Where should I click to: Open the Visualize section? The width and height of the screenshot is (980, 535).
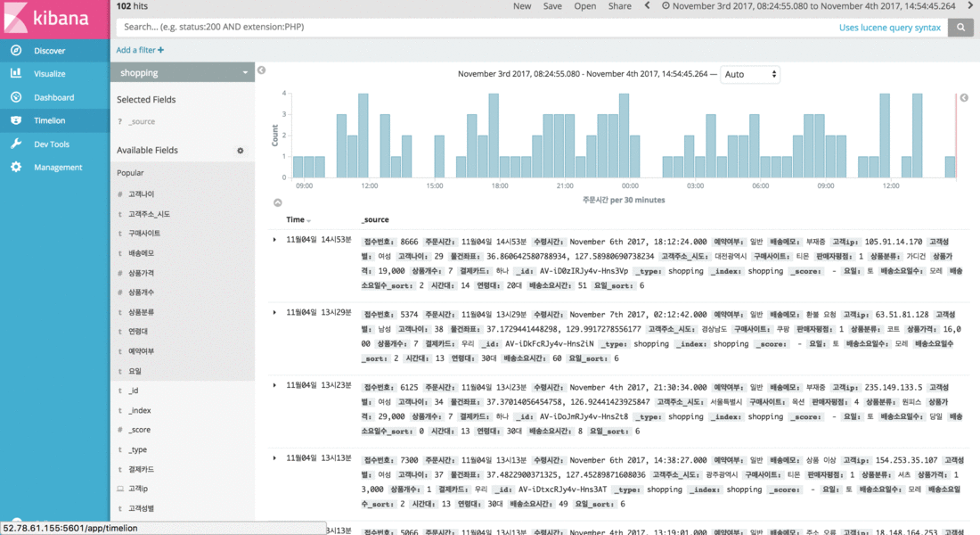49,74
